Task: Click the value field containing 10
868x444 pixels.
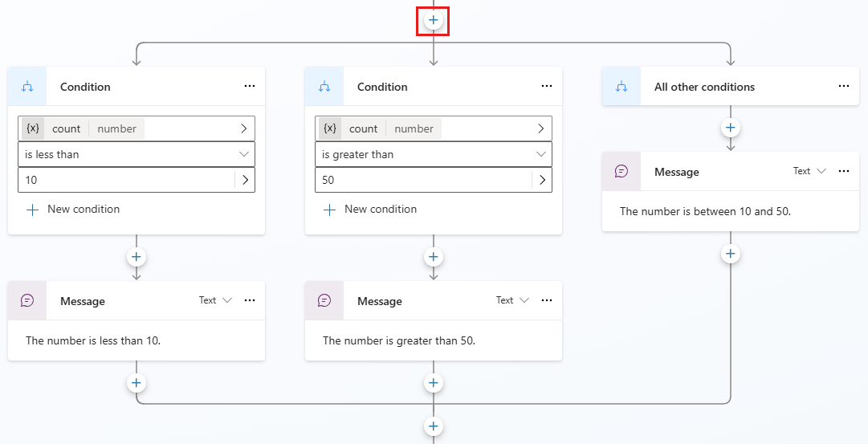Action: coord(124,180)
